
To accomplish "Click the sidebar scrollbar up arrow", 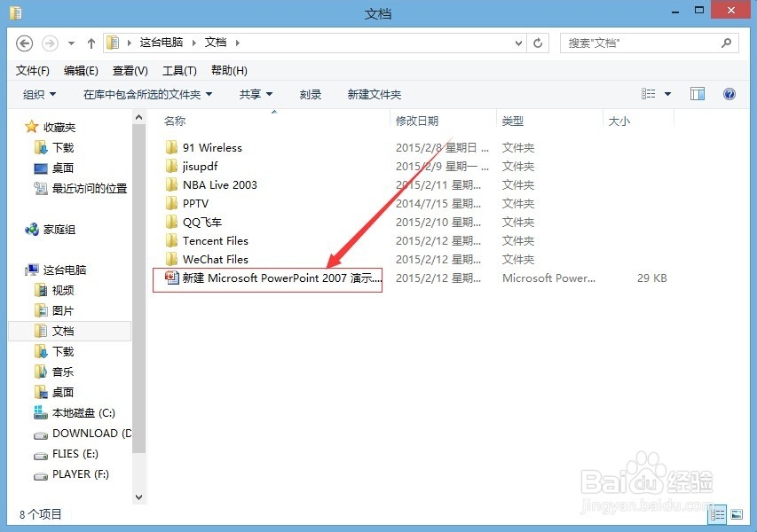I will 139,117.
